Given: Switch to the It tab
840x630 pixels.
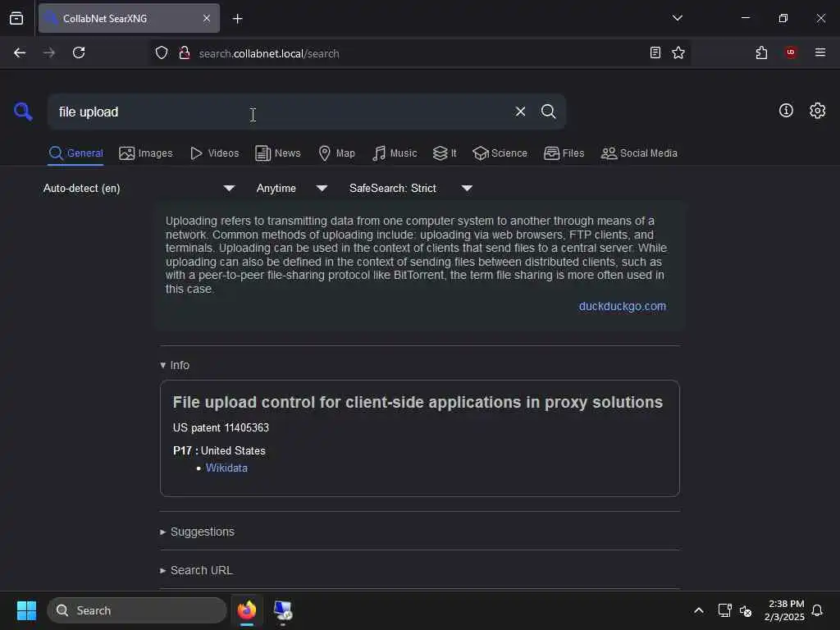Looking at the screenshot, I should [445, 153].
